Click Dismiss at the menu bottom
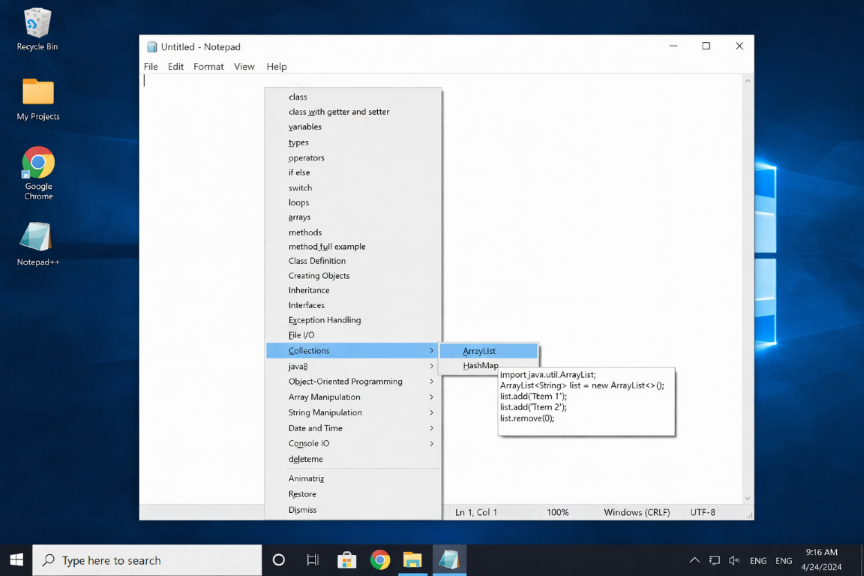This screenshot has height=576, width=864. (302, 509)
